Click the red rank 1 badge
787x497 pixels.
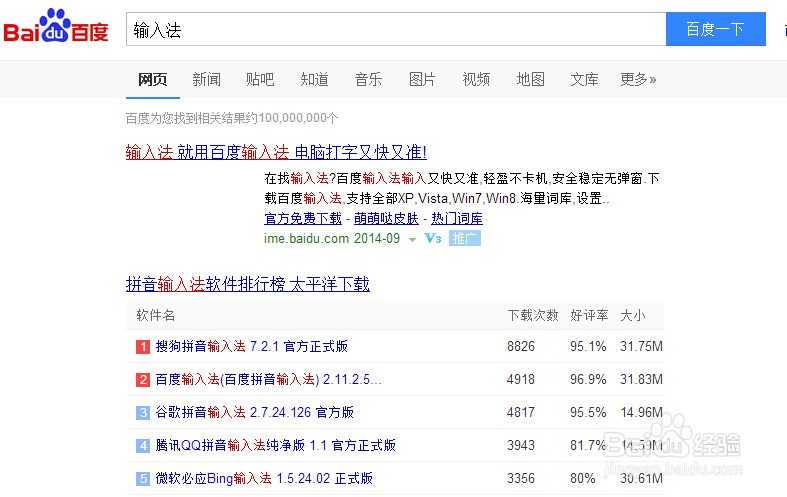click(x=143, y=347)
